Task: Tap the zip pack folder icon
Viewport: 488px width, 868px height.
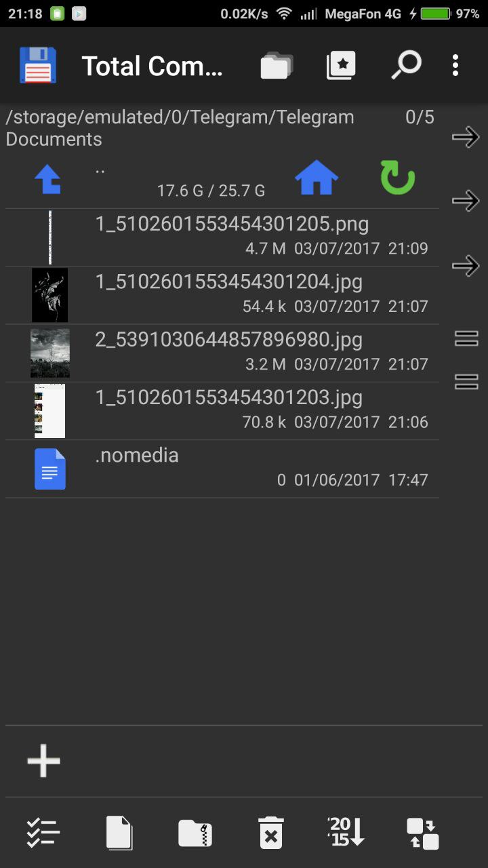Action: 195,833
